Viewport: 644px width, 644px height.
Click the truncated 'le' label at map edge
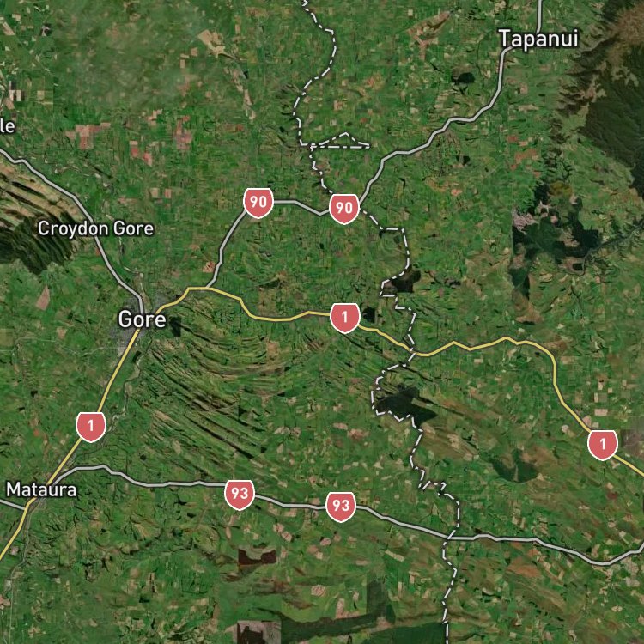(x=8, y=126)
